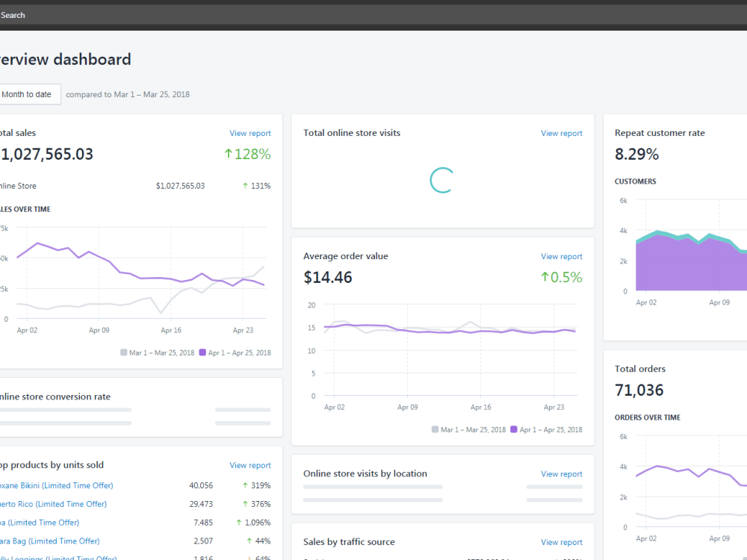Image resolution: width=747 pixels, height=560 pixels.
Task: Click the 1,027,565.03 total sales heading figure
Action: click(46, 154)
